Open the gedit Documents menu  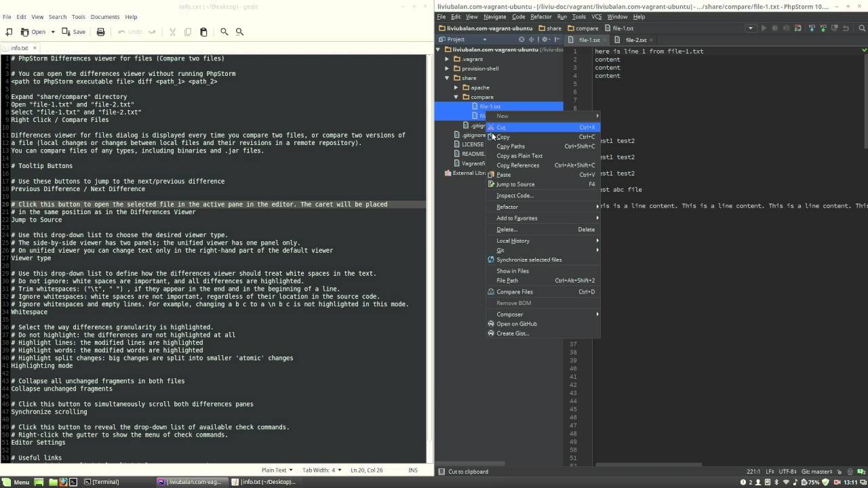pyautogui.click(x=105, y=16)
